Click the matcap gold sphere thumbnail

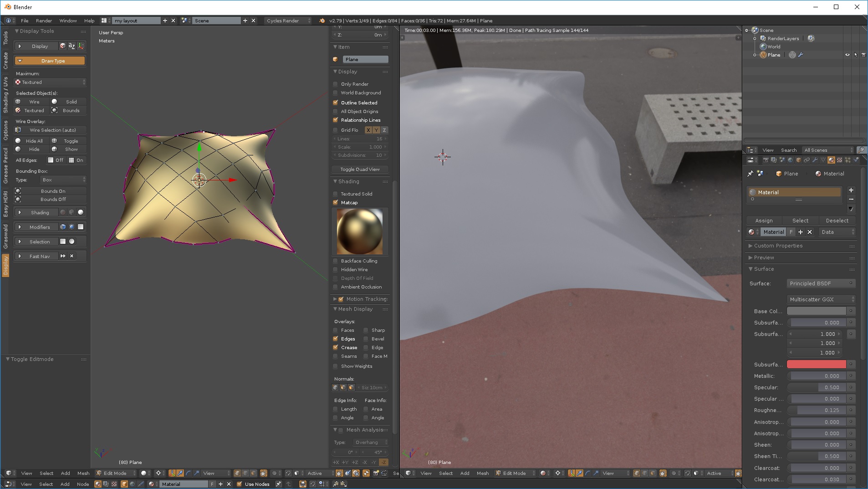360,232
